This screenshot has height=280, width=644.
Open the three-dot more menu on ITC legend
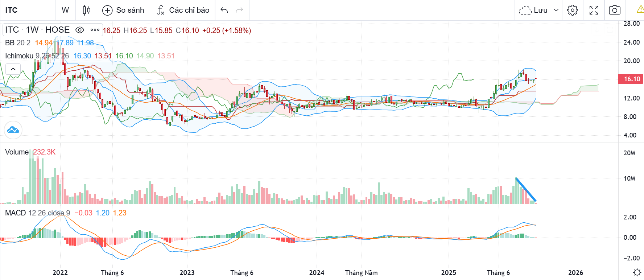[95, 30]
